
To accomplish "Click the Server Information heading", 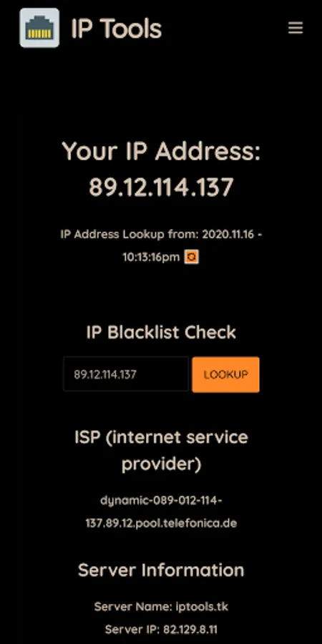I will 161,570.
